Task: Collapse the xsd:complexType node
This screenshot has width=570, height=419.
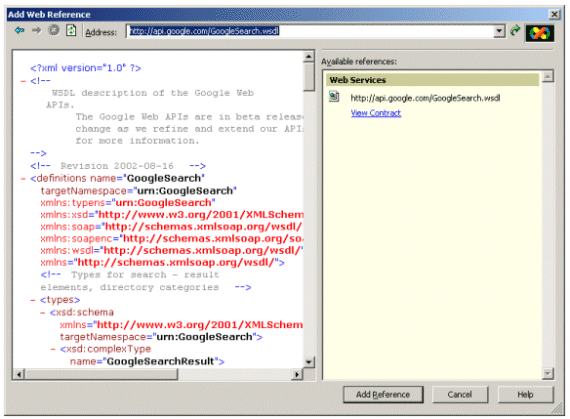Action: (x=53, y=349)
